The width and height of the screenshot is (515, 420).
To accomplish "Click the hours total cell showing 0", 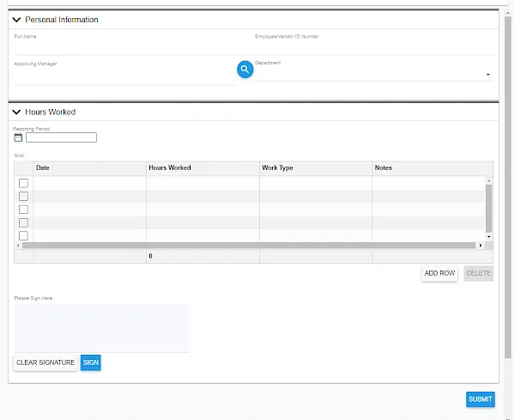I will 203,256.
